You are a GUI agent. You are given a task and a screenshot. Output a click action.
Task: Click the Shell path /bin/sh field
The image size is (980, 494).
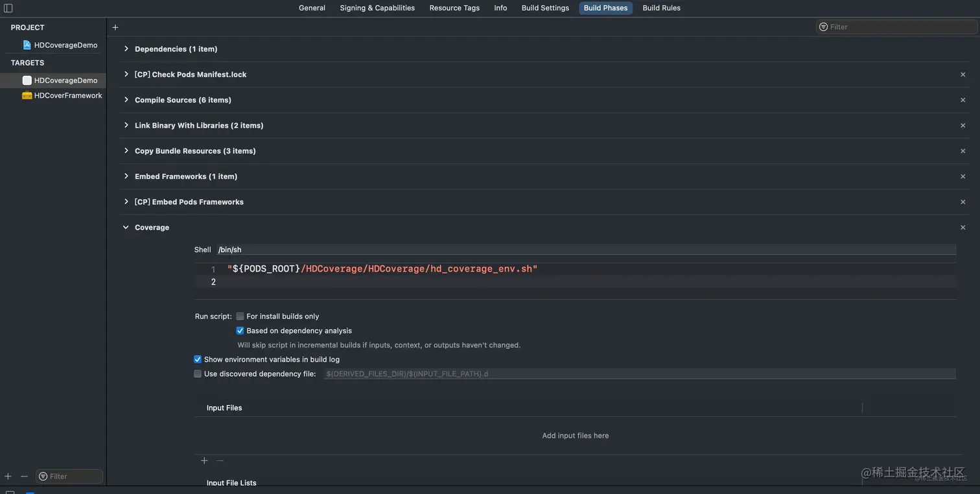tap(586, 250)
